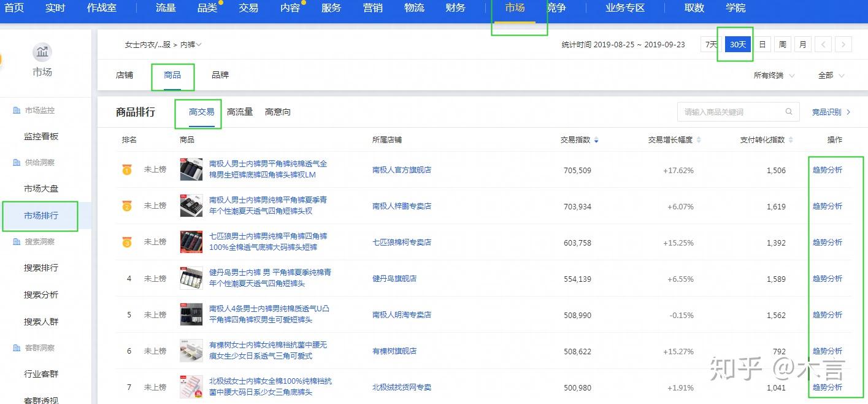
Task: Select the 周 time granularity
Action: [782, 45]
